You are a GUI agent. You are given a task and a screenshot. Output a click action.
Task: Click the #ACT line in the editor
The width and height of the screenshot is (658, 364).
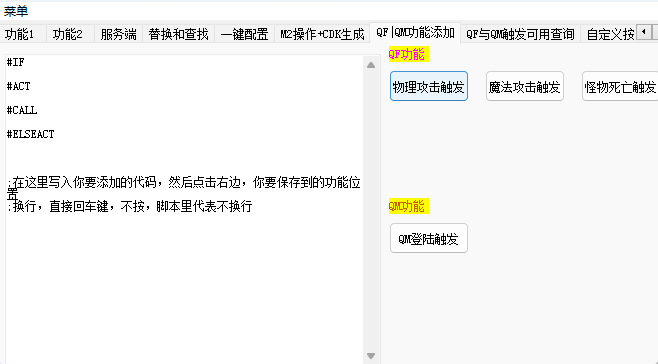point(18,86)
